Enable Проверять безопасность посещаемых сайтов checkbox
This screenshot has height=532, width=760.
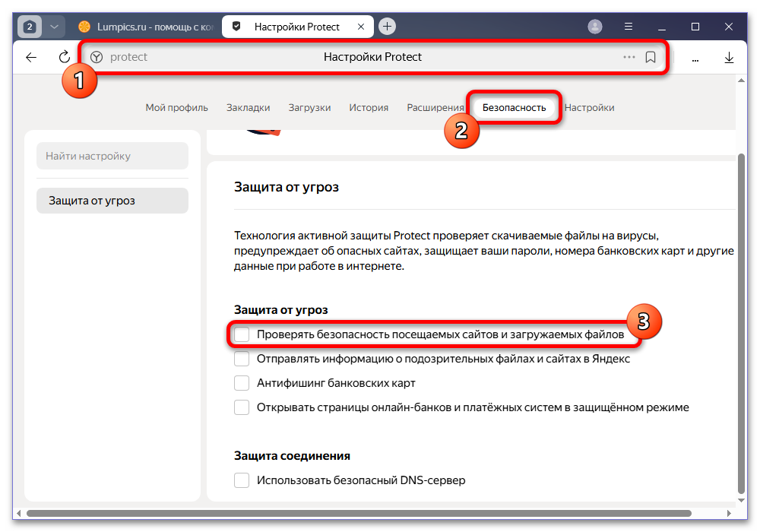(x=242, y=334)
